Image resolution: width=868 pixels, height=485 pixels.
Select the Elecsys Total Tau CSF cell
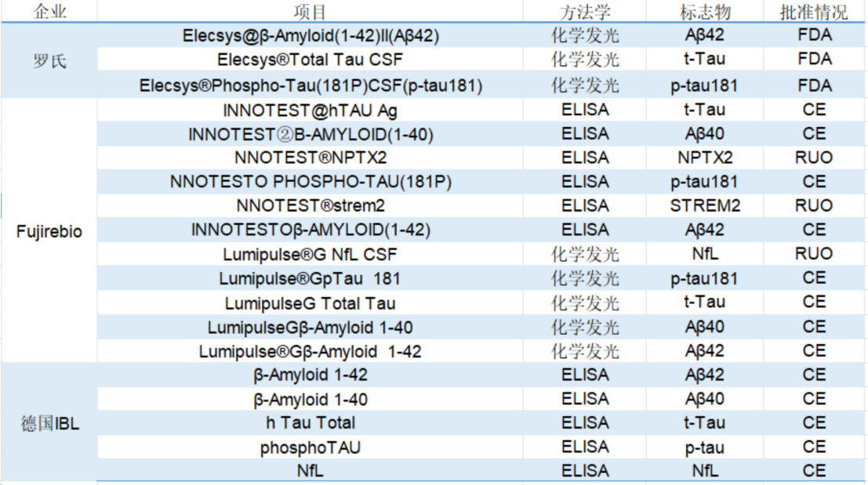[x=310, y=60]
